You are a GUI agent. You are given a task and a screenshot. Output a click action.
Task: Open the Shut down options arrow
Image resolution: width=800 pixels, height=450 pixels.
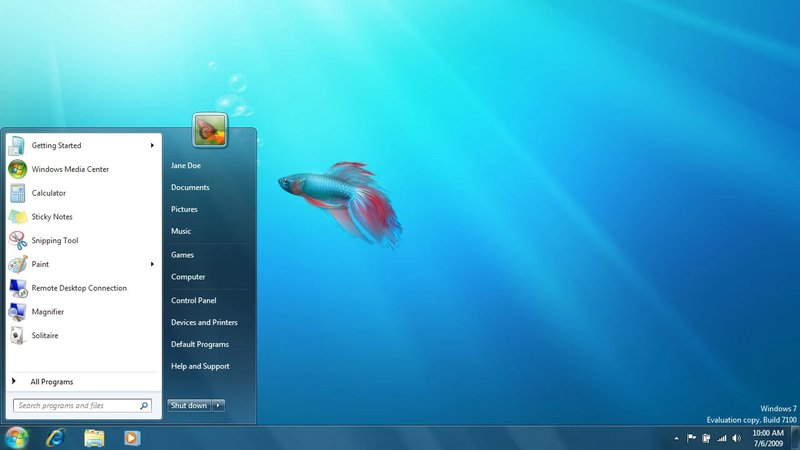(x=219, y=405)
